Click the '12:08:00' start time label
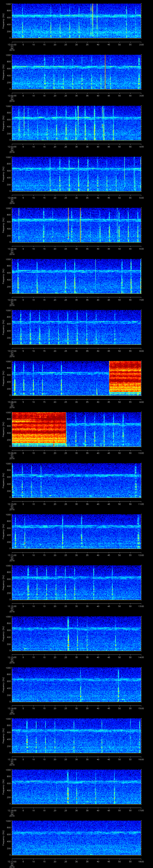This screenshot has width=153, height=868. tap(12, 402)
